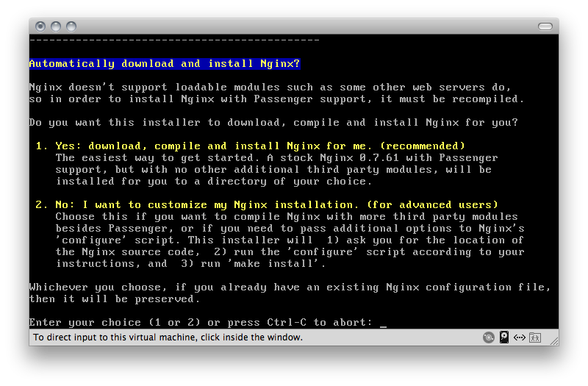Viewport: 588px width, 386px height.
Task: Click the window's zoom button
Action: coord(71,26)
